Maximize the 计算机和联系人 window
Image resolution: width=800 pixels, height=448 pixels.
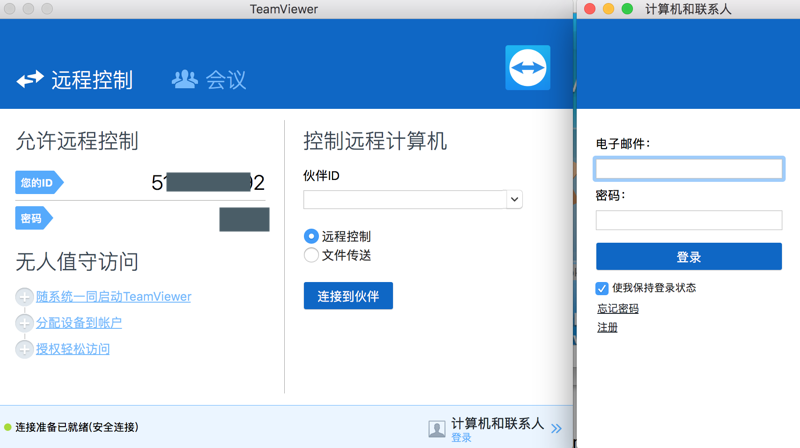point(628,9)
